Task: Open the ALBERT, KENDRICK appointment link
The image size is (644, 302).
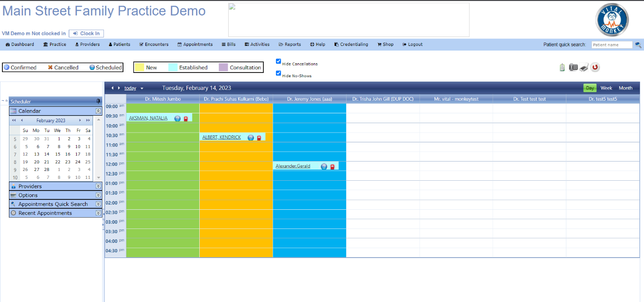Action: [x=222, y=137]
